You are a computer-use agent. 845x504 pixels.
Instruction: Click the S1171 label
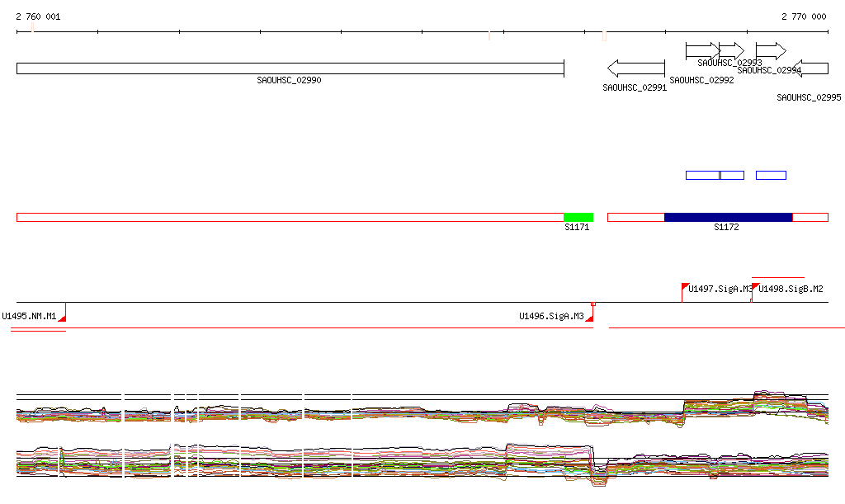coord(577,227)
